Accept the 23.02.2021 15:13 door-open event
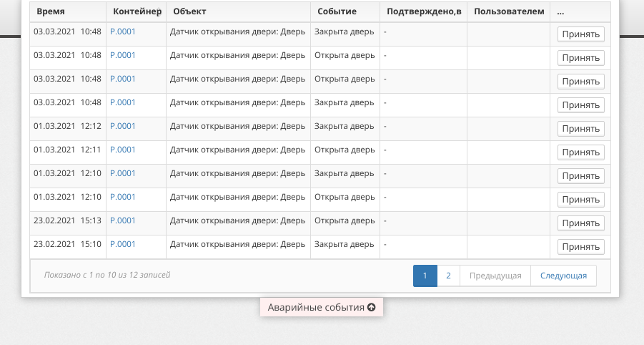The height and width of the screenshot is (345, 644). point(580,223)
